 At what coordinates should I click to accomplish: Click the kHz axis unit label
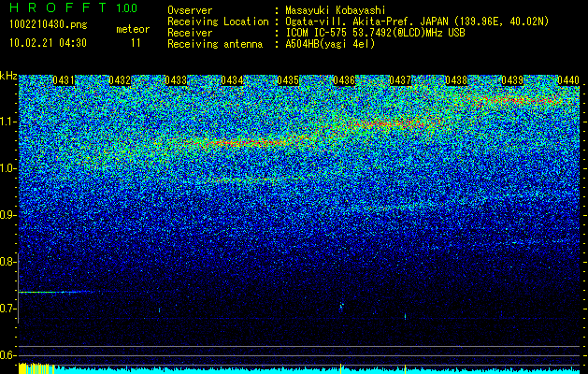pos(8,76)
